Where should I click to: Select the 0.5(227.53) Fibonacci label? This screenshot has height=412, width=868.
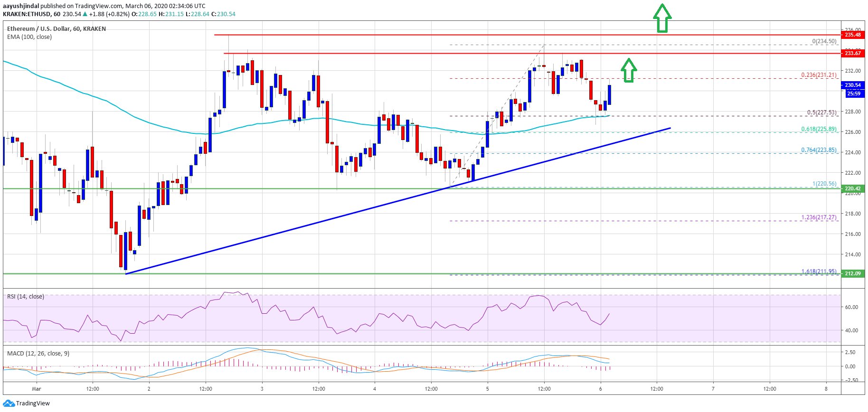tap(822, 112)
